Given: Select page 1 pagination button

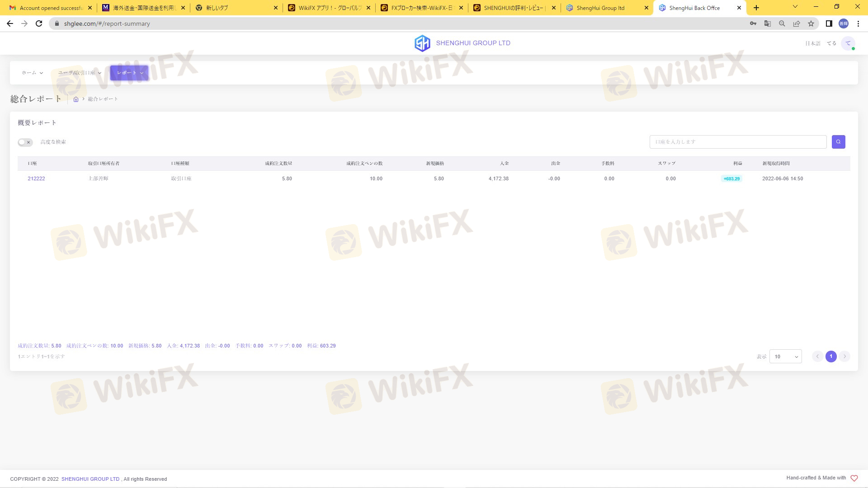Looking at the screenshot, I should (831, 357).
